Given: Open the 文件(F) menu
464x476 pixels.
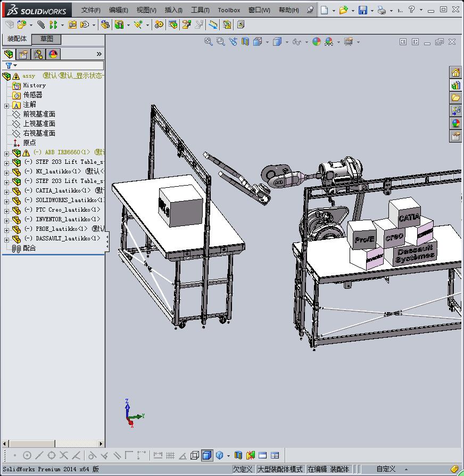Looking at the screenshot, I should click(91, 10).
